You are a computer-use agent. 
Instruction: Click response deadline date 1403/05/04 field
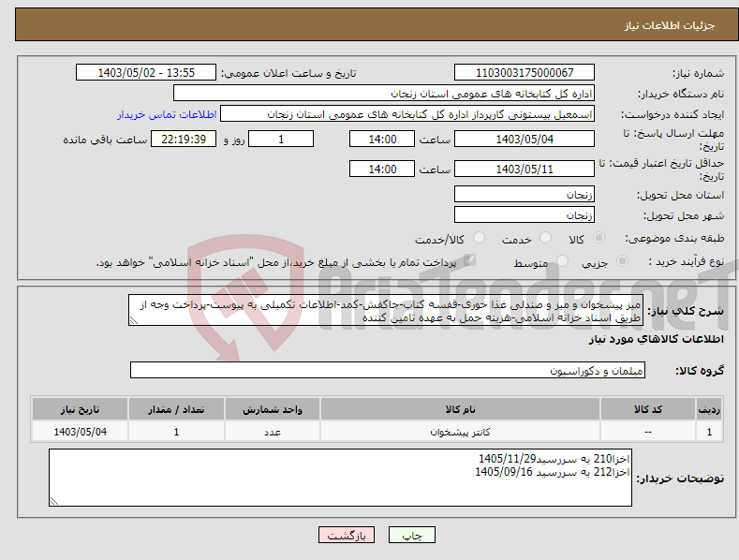click(x=525, y=139)
